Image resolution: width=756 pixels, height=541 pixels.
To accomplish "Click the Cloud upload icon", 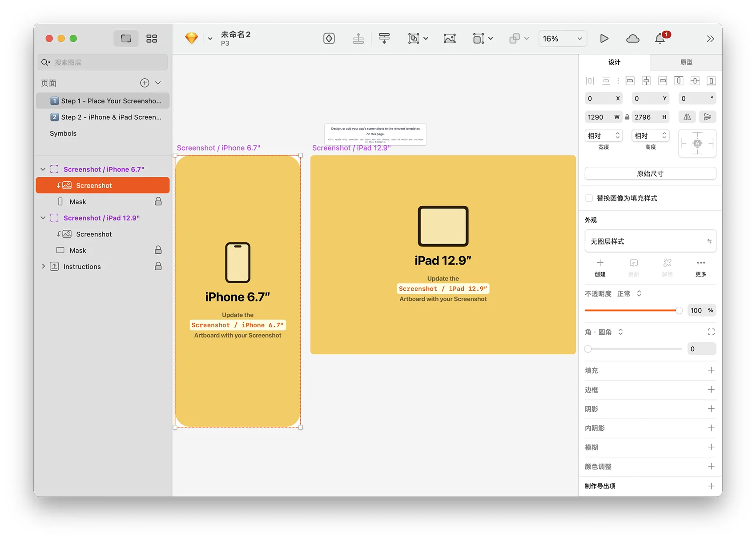I will (x=633, y=39).
